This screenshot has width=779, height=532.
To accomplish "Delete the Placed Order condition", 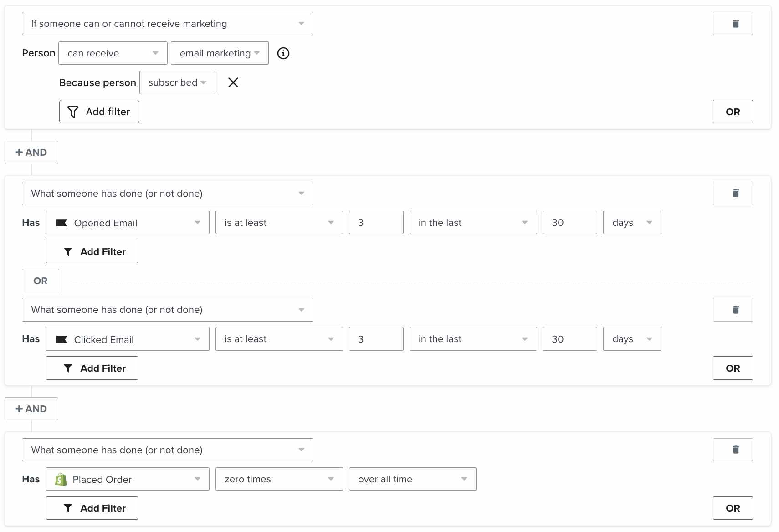I will [733, 450].
